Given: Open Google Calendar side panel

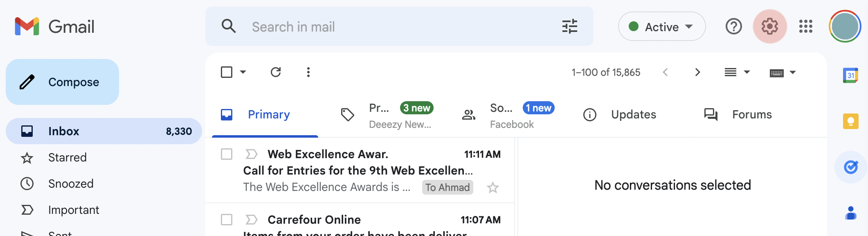Looking at the screenshot, I should 850,75.
